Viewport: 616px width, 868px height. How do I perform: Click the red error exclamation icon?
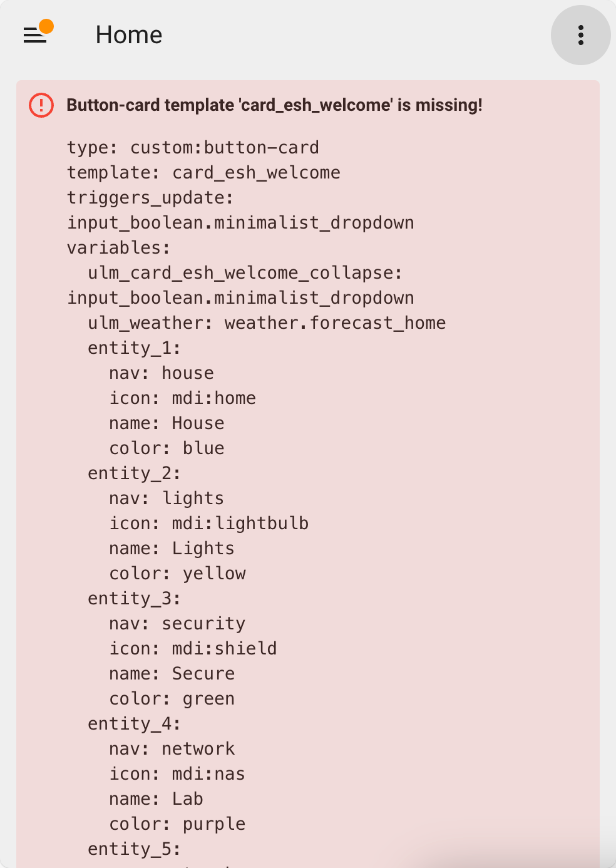click(41, 105)
